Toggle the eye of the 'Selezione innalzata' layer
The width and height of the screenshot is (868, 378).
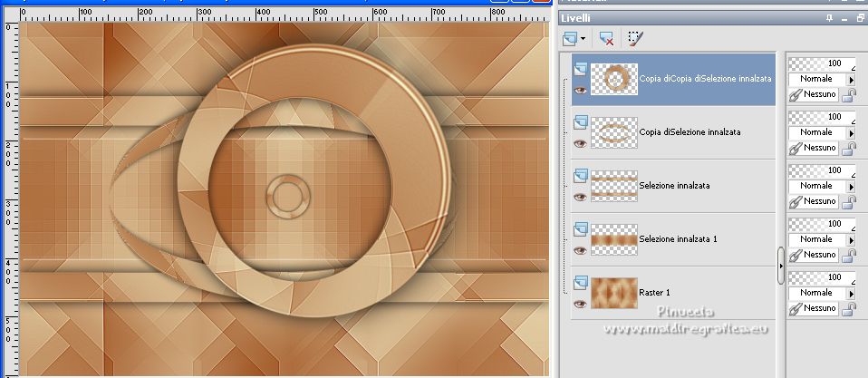580,197
